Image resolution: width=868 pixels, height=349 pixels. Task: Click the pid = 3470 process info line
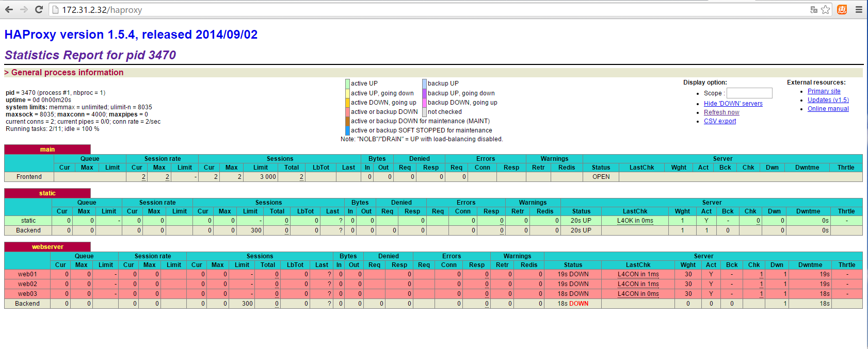point(55,93)
